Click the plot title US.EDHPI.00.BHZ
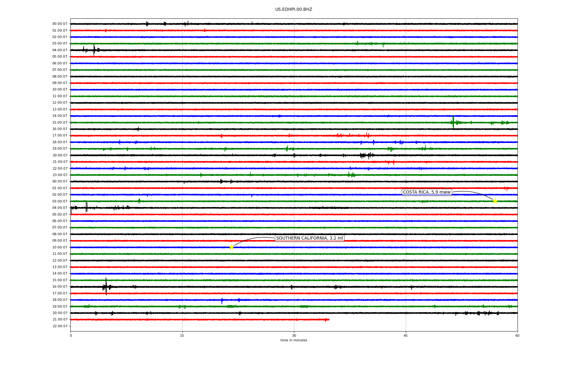588x368 pixels. click(x=293, y=10)
